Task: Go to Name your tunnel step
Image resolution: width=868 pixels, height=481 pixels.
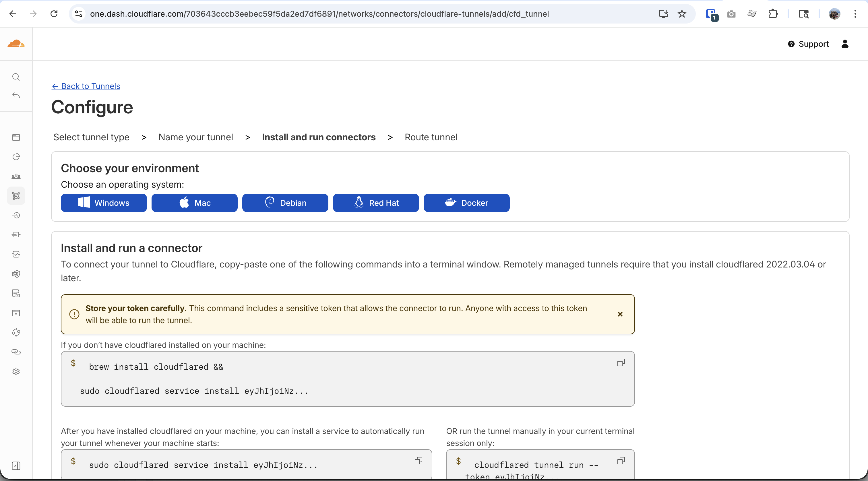Action: (195, 137)
